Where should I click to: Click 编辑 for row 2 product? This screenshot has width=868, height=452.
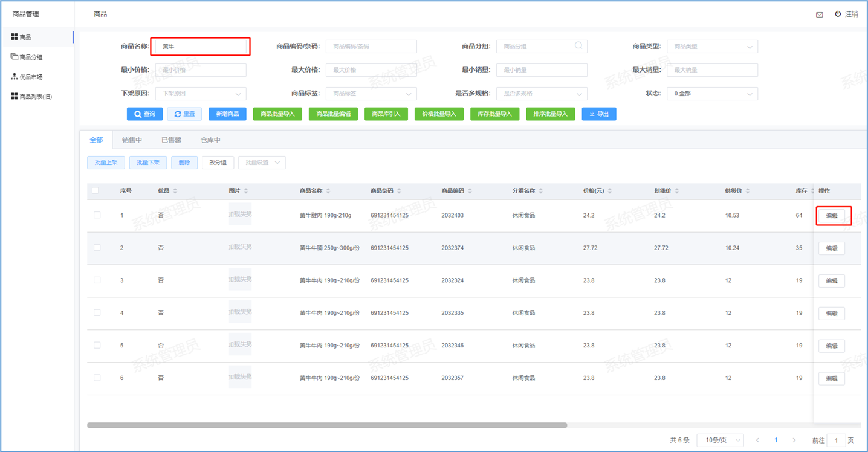point(831,248)
